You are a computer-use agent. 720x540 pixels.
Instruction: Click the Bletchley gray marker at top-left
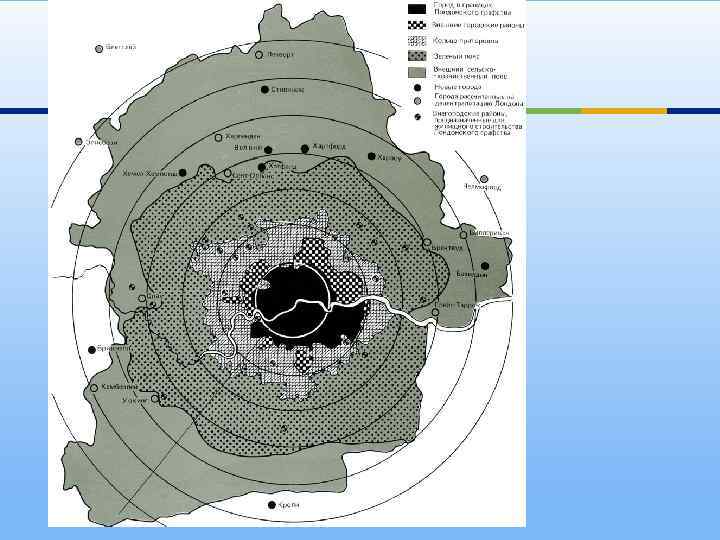(99, 49)
